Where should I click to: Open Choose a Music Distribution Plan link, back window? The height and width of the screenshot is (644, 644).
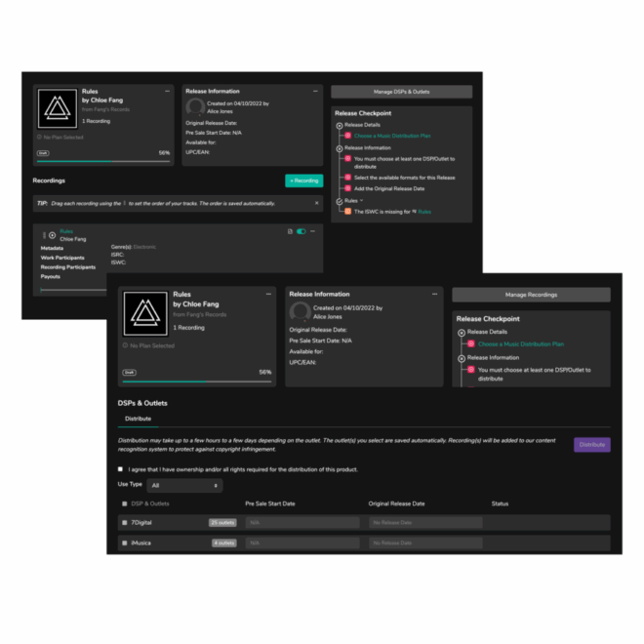tap(392, 136)
